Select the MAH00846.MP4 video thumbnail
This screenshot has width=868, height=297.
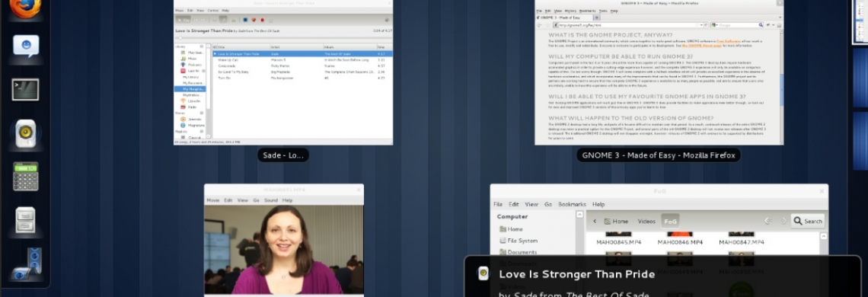pos(680,238)
